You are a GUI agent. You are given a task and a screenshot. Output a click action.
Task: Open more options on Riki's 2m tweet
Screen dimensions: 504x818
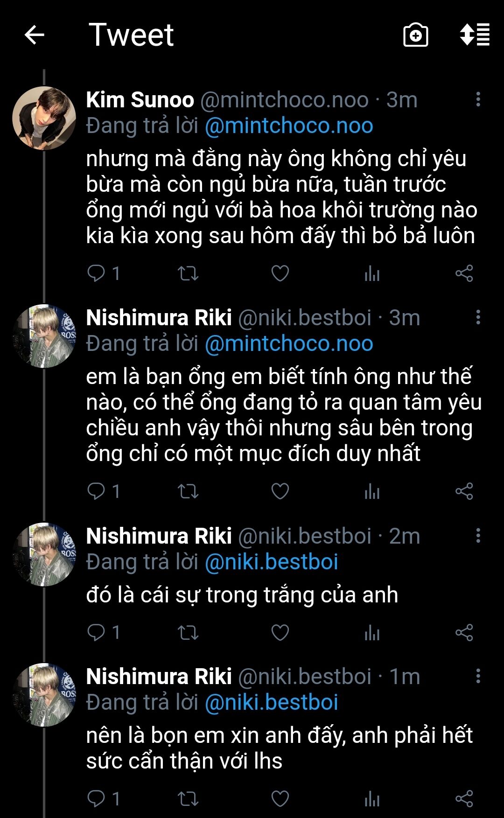478,536
